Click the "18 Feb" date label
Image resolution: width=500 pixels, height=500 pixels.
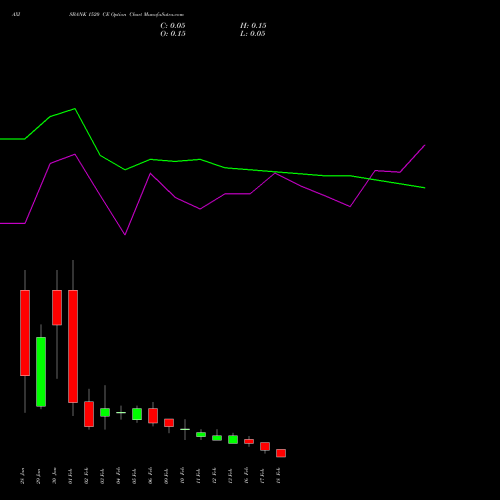tap(278, 476)
